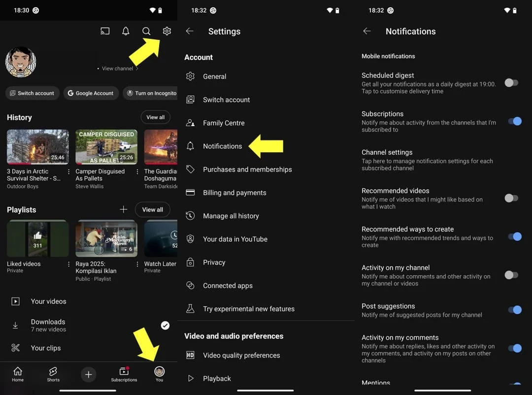Image resolution: width=532 pixels, height=395 pixels.
Task: Open Connected apps
Action: [x=266, y=285]
